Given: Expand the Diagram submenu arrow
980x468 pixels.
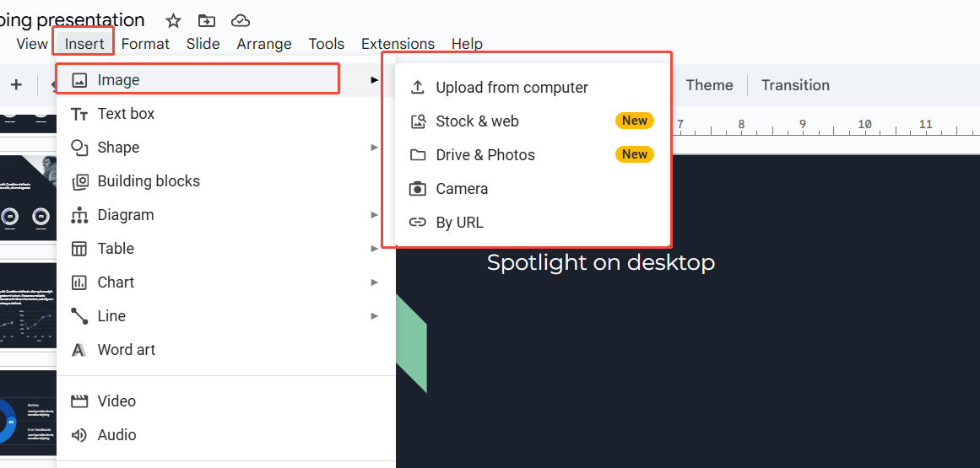Looking at the screenshot, I should pos(374,215).
